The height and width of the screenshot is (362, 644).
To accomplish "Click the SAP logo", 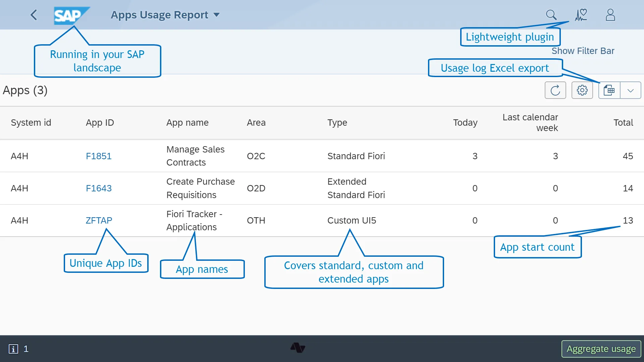I will click(x=71, y=15).
